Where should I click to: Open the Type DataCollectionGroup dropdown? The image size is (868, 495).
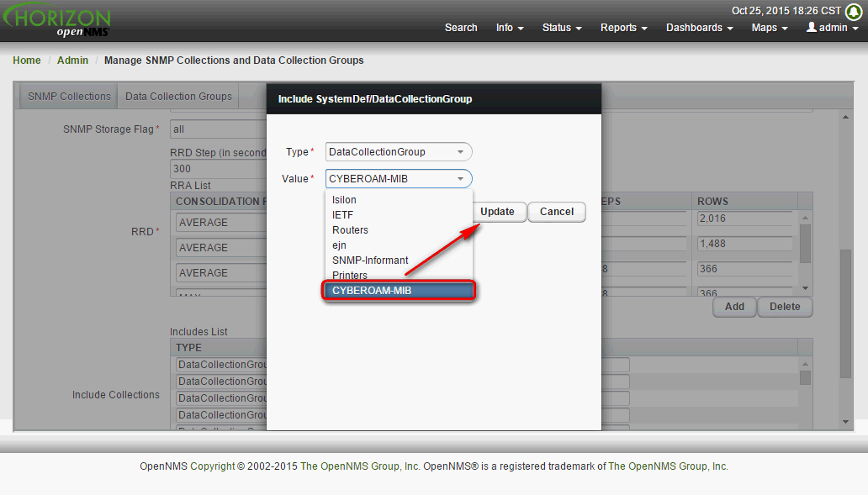point(399,151)
